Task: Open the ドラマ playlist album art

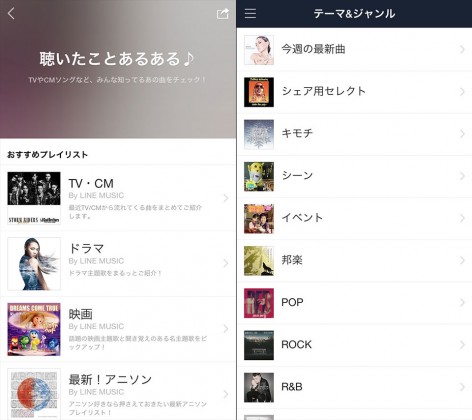Action: point(34,264)
